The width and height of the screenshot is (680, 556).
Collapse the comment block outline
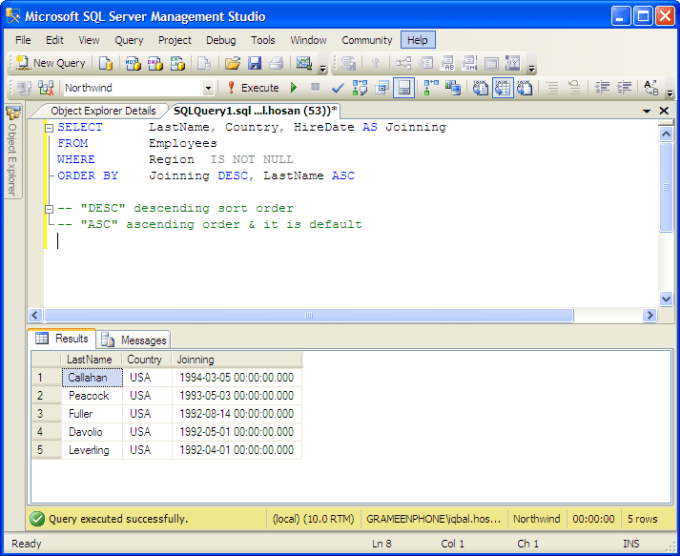pos(49,209)
